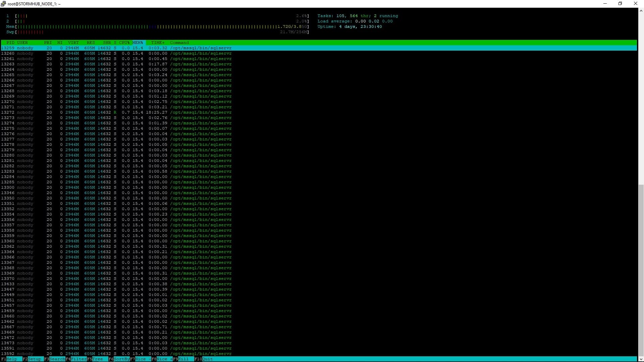Open F6 SortBy in htop footer
Viewport: 644px width, 362px height.
(x=119, y=359)
